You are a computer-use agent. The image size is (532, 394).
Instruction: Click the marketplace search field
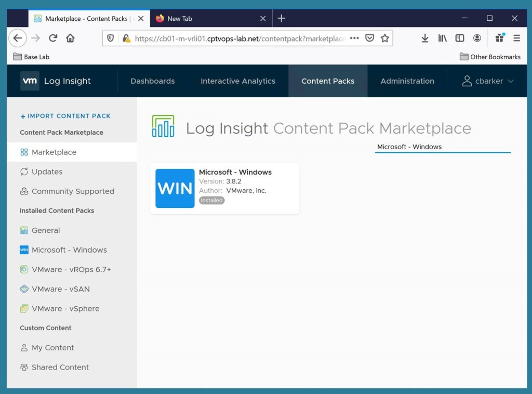point(442,147)
